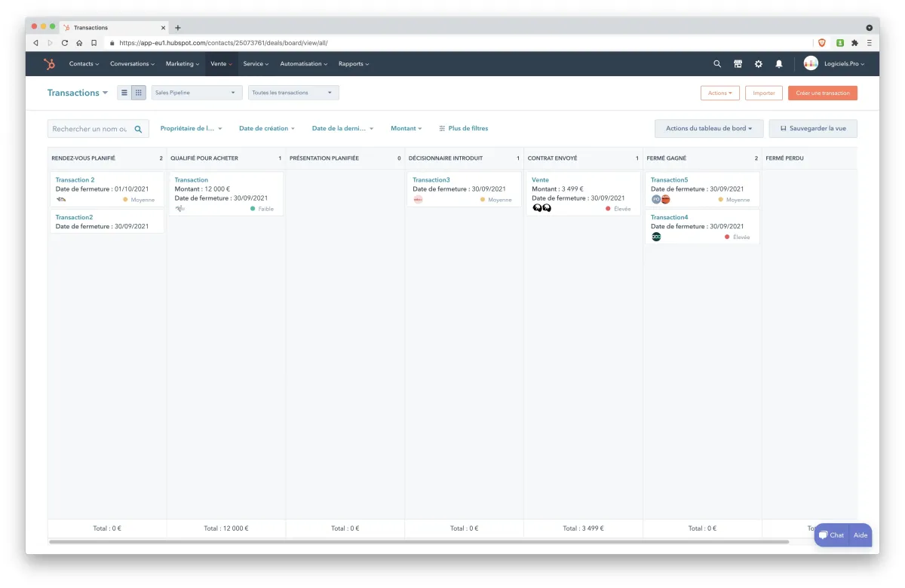Open the Marketplace icon in top navigation
The height and width of the screenshot is (588, 905).
tap(738, 64)
